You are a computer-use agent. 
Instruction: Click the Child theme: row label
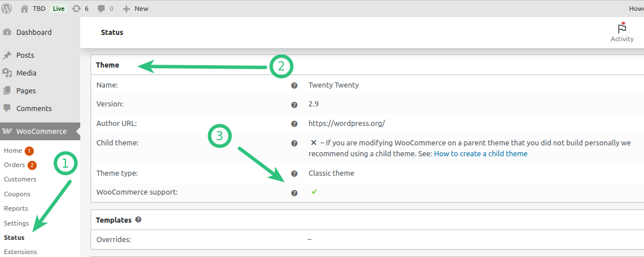click(x=118, y=143)
